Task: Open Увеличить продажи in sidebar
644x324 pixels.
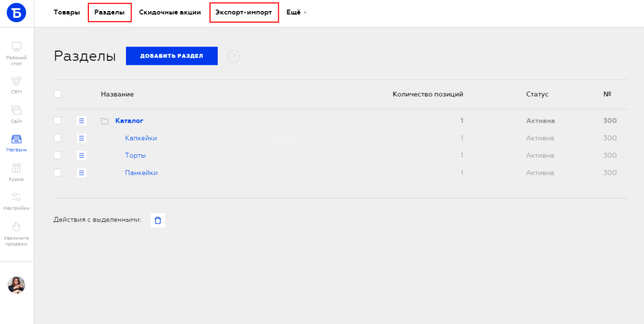Action: [x=17, y=234]
